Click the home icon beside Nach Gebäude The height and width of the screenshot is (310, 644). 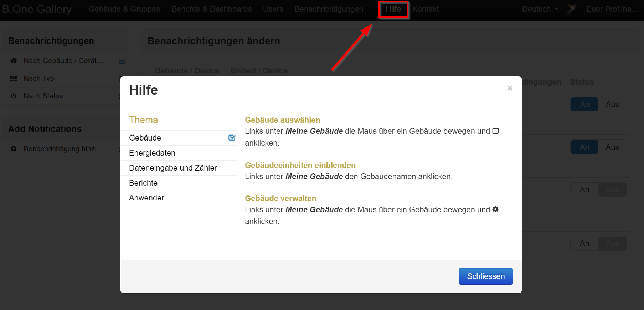click(14, 61)
